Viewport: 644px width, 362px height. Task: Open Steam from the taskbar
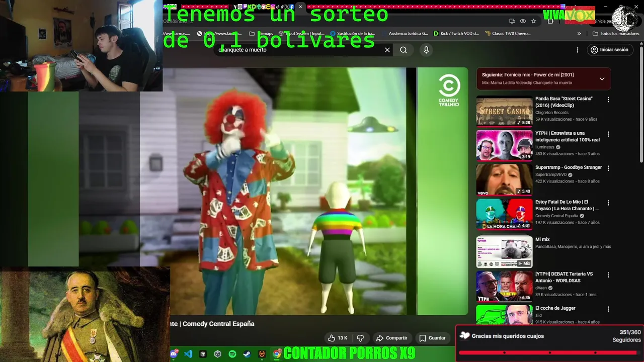tap(247, 354)
